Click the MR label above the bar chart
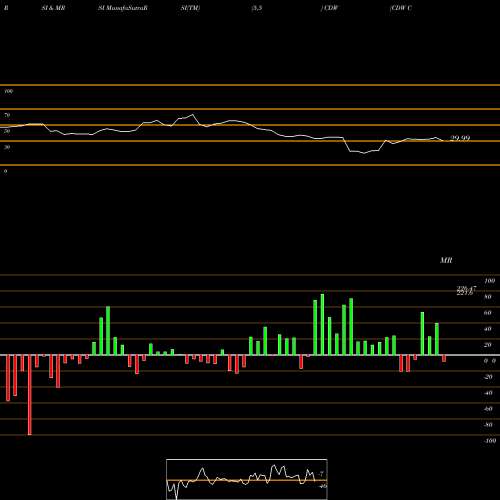The image size is (500, 500). pyautogui.click(x=446, y=260)
